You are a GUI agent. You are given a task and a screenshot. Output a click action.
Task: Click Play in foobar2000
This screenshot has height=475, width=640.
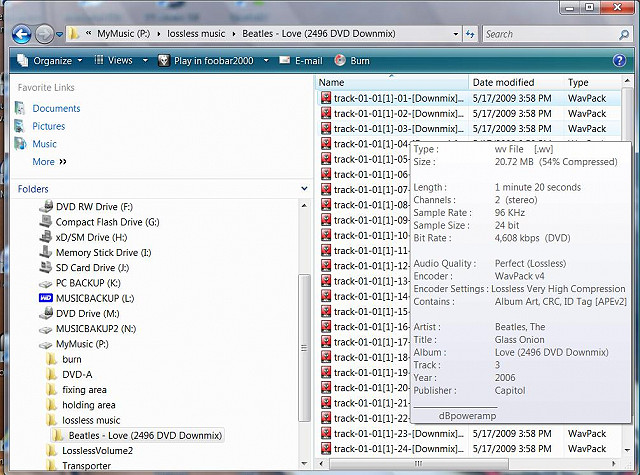tap(206, 61)
